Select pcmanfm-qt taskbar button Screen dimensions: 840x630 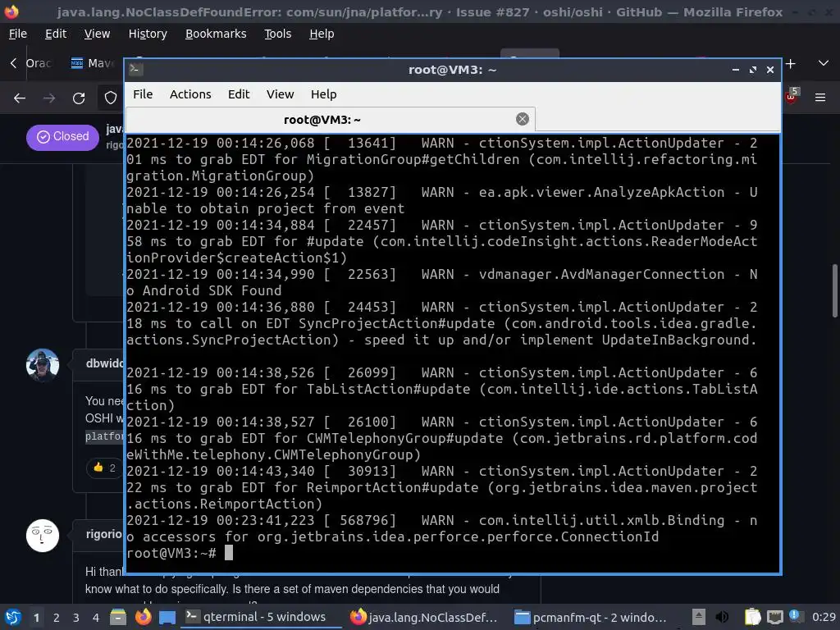(591, 617)
